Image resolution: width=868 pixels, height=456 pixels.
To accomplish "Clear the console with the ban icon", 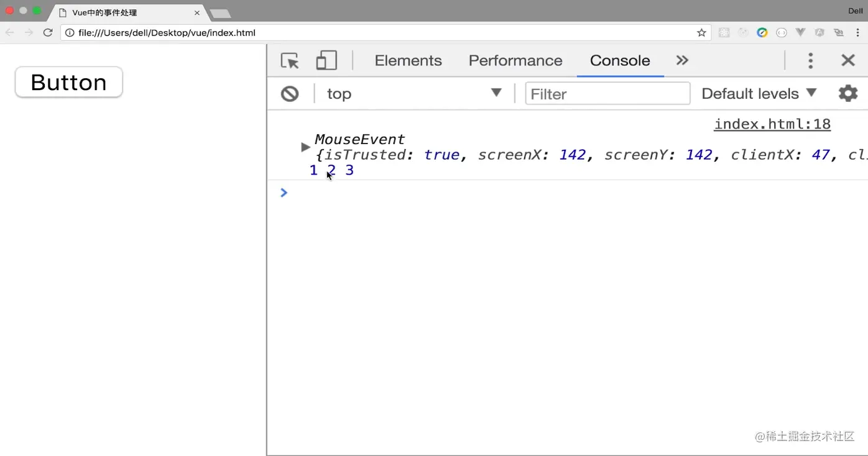I will pyautogui.click(x=290, y=94).
